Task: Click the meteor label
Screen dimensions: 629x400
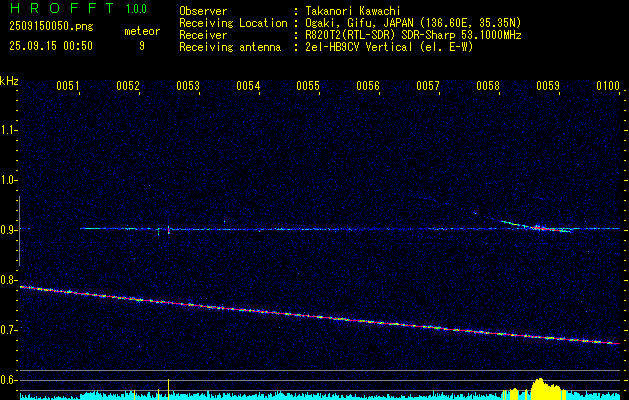Action: coord(142,31)
